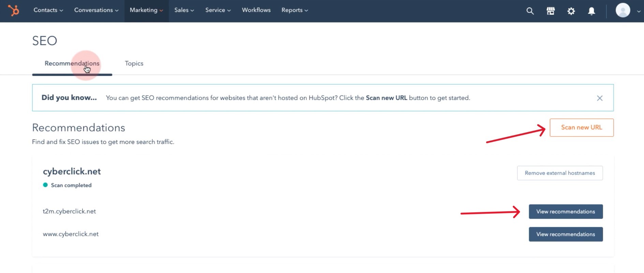Click the SEO page title

pyautogui.click(x=45, y=41)
